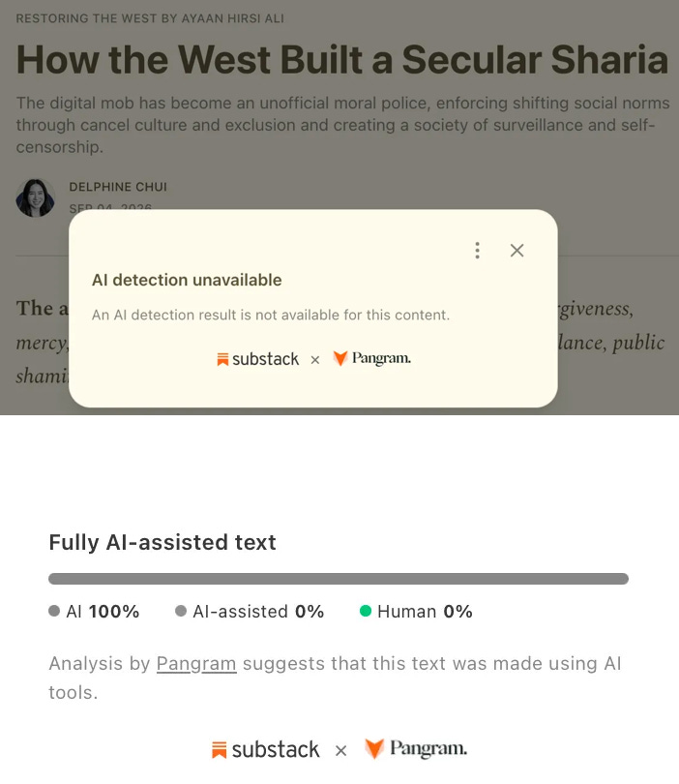This screenshot has height=784, width=679.
Task: Click the Pangram logo in dialog
Action: click(x=372, y=358)
